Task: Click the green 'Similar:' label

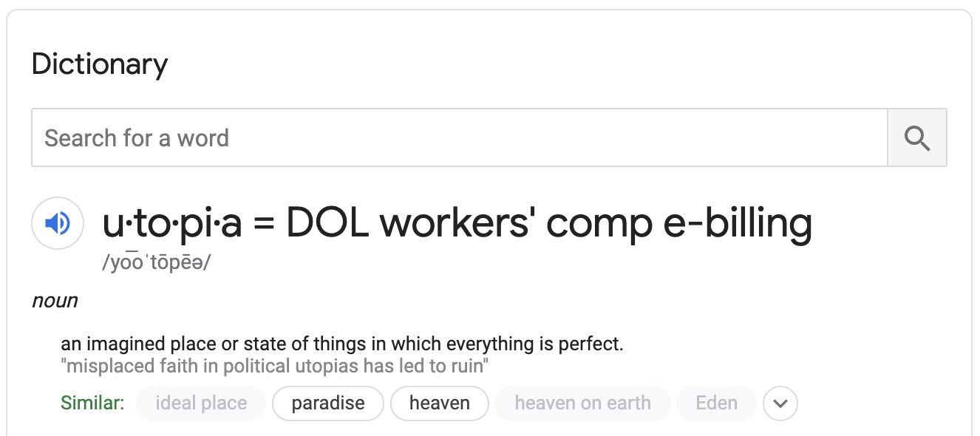Action: pyautogui.click(x=92, y=403)
